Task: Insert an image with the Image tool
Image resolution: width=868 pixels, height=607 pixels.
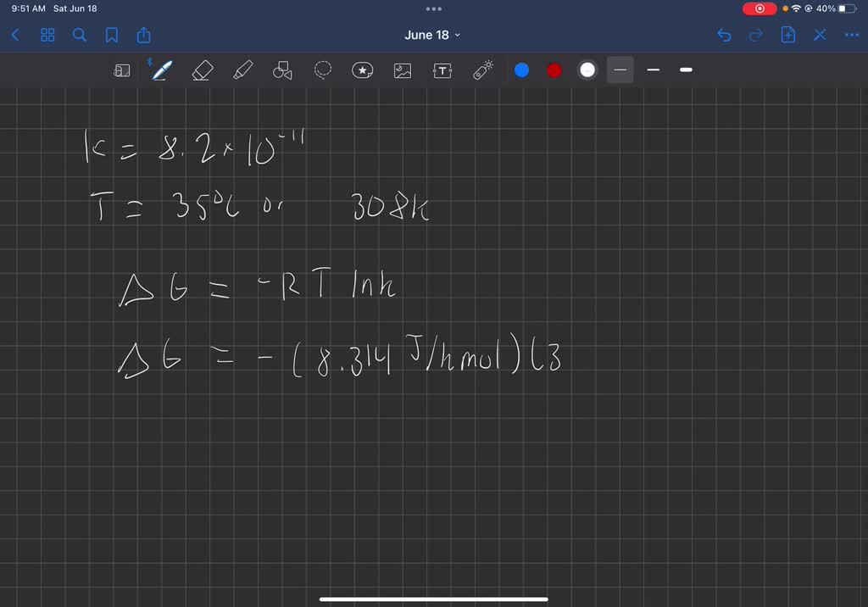Action: (403, 70)
